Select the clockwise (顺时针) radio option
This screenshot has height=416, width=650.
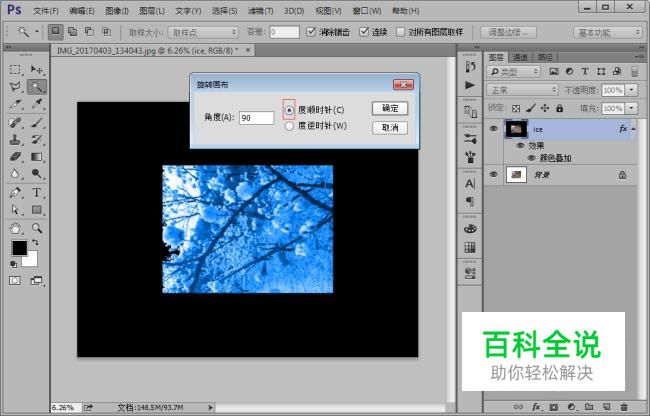(x=289, y=110)
